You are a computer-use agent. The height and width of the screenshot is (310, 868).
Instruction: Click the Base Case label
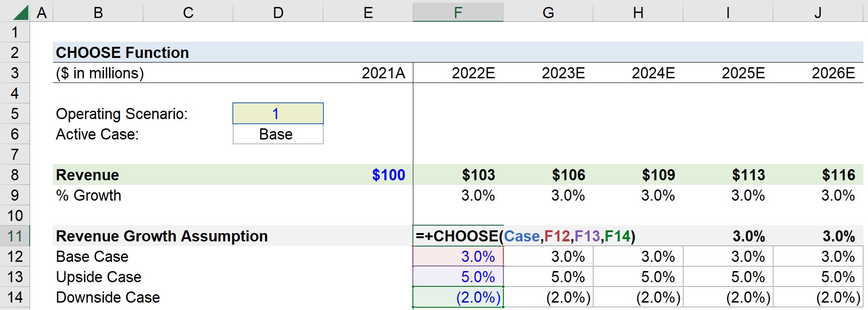pyautogui.click(x=92, y=256)
